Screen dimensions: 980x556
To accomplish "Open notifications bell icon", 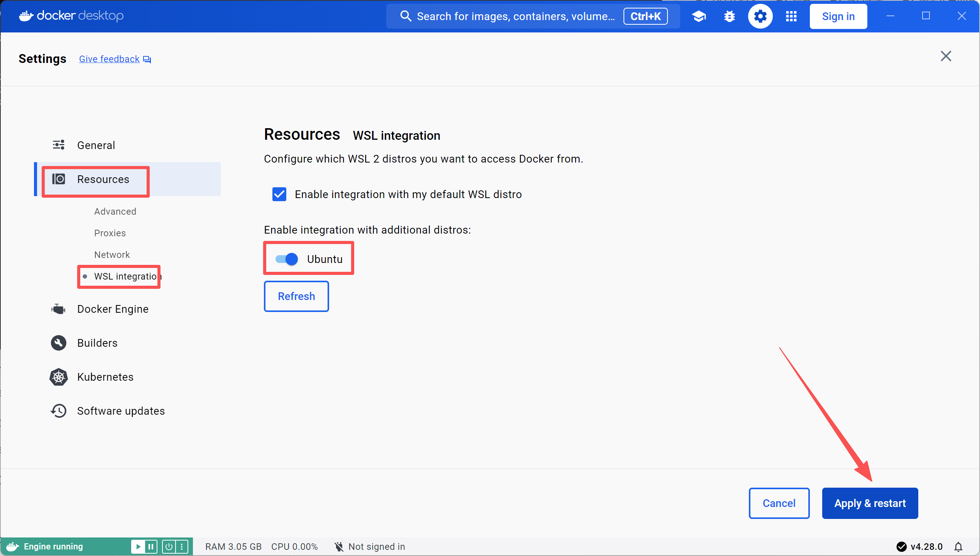I will coord(958,547).
